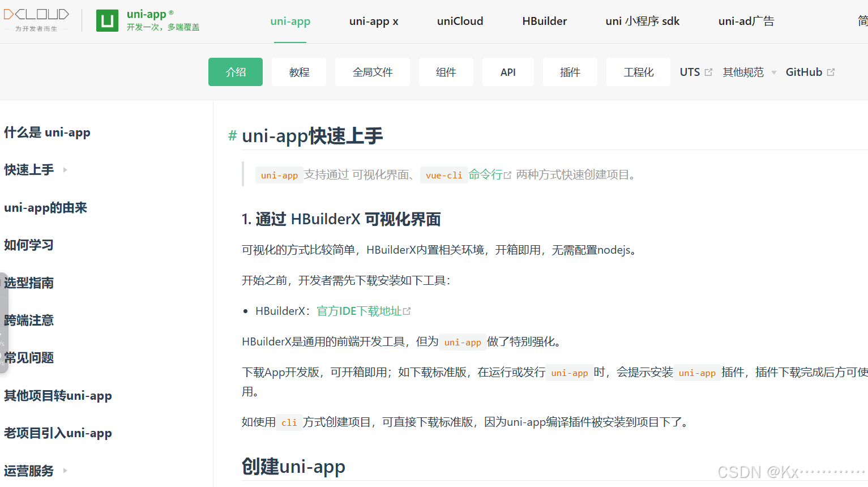Click the green uni-app logo icon
The image size is (868, 487).
tap(107, 21)
